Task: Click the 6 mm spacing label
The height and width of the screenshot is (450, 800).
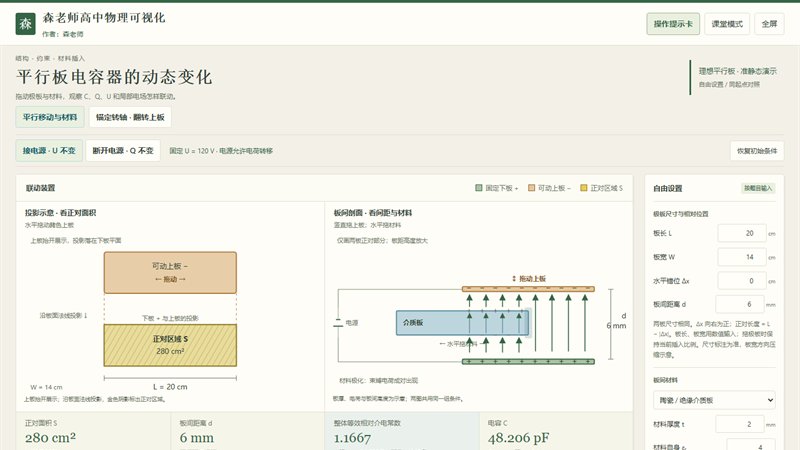Action: pyautogui.click(x=616, y=326)
